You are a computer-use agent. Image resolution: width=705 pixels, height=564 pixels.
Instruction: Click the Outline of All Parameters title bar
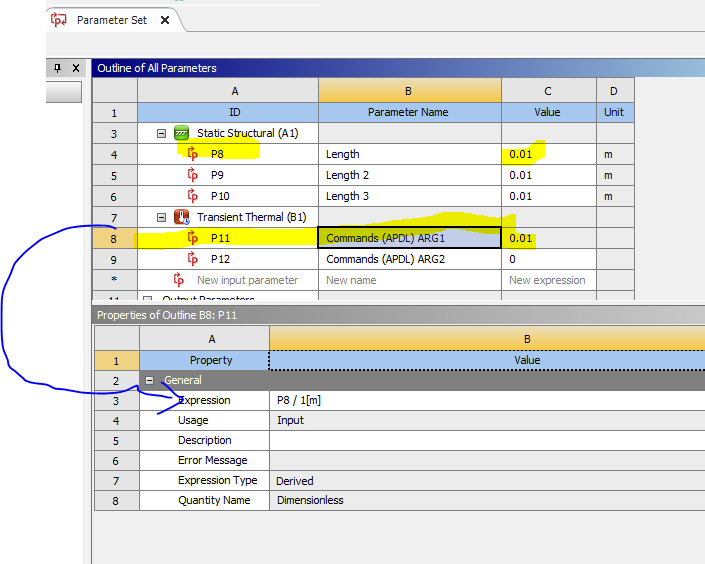[398, 68]
